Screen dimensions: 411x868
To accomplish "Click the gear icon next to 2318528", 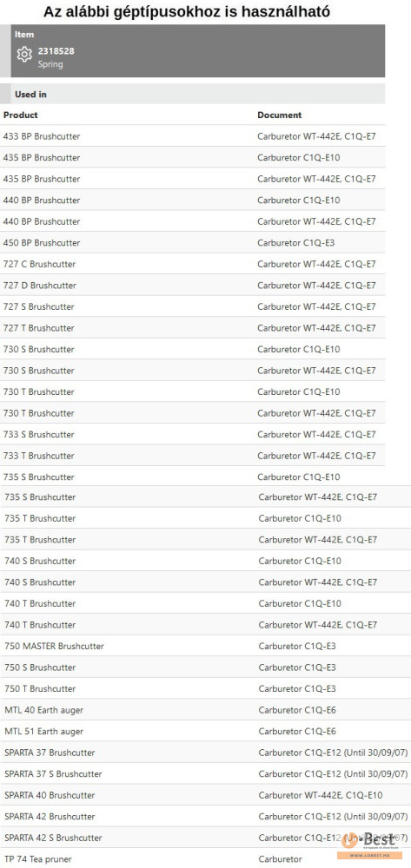I will [x=24, y=55].
